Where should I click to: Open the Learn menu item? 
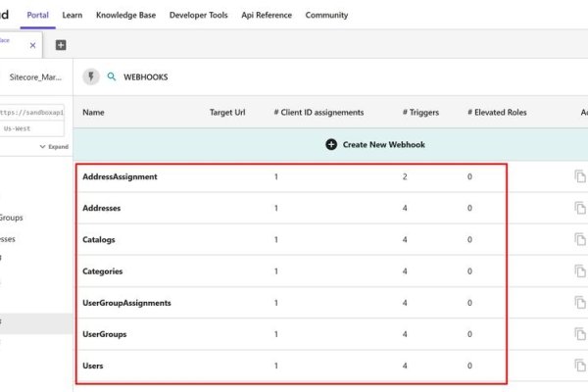[x=73, y=15]
